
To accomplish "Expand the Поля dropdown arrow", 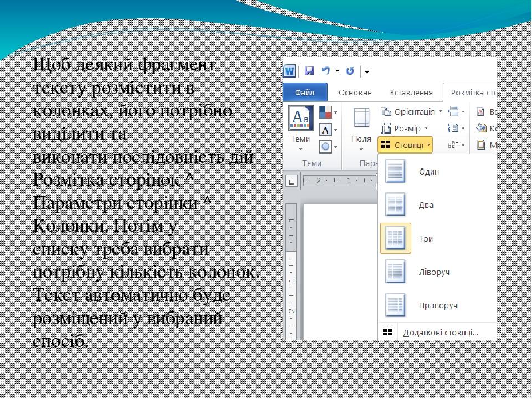I will (361, 149).
